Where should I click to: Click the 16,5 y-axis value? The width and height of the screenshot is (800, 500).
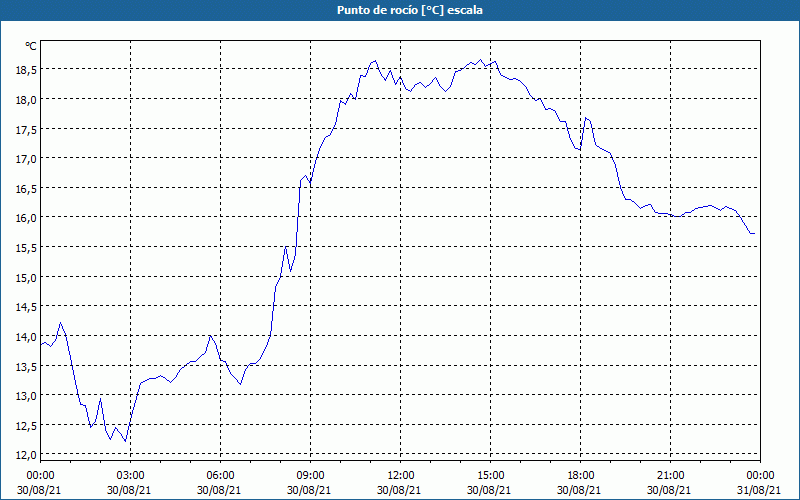(x=26, y=189)
